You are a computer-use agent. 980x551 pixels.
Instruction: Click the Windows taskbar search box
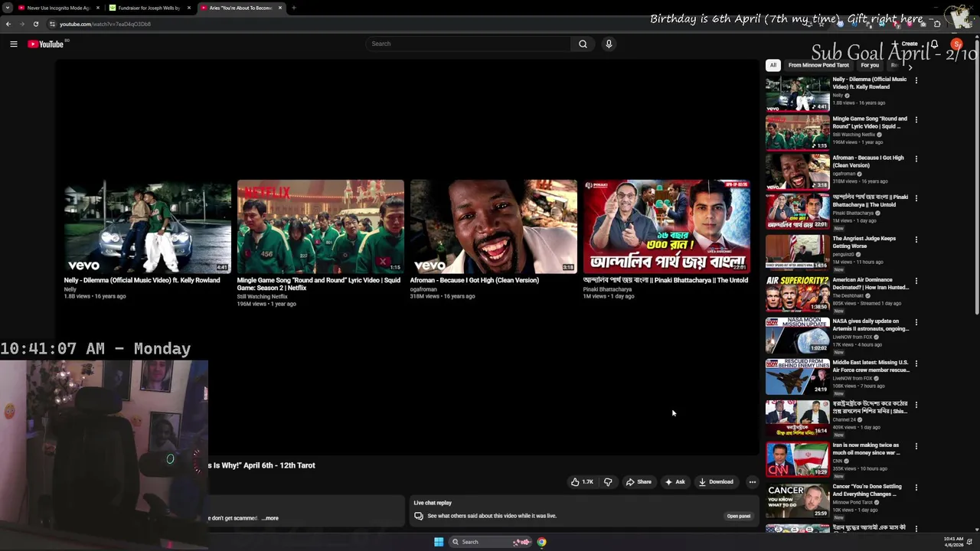[x=489, y=542]
